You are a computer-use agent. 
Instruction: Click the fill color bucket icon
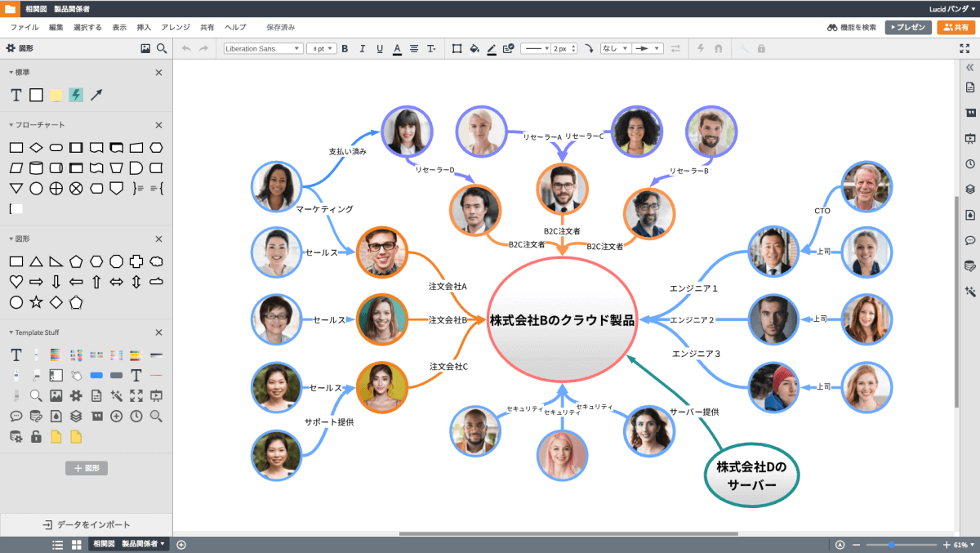(474, 49)
